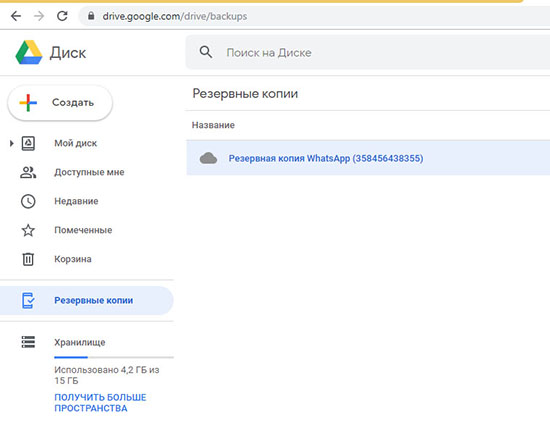This screenshot has width=550, height=423.
Task: Click the My Drive (Мой диск) icon
Action: coord(28,143)
